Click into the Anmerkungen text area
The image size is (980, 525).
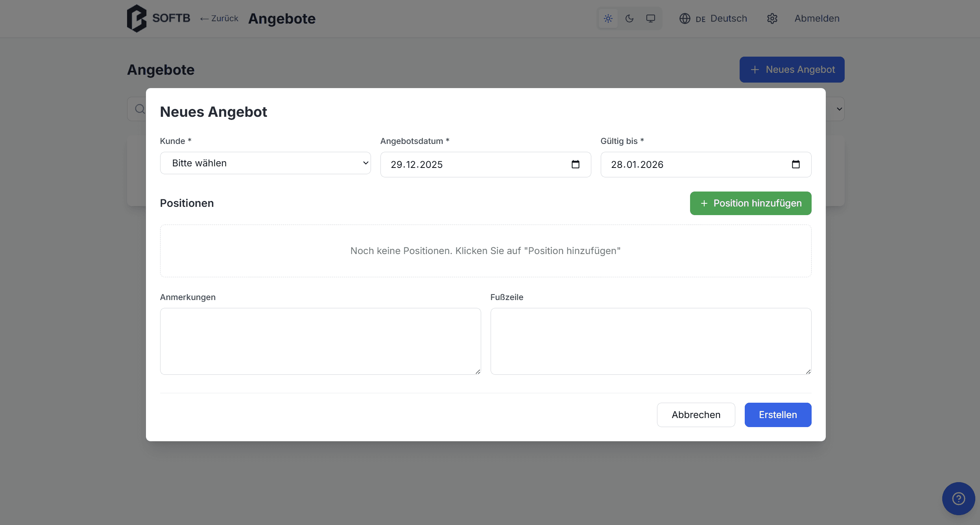tap(320, 341)
